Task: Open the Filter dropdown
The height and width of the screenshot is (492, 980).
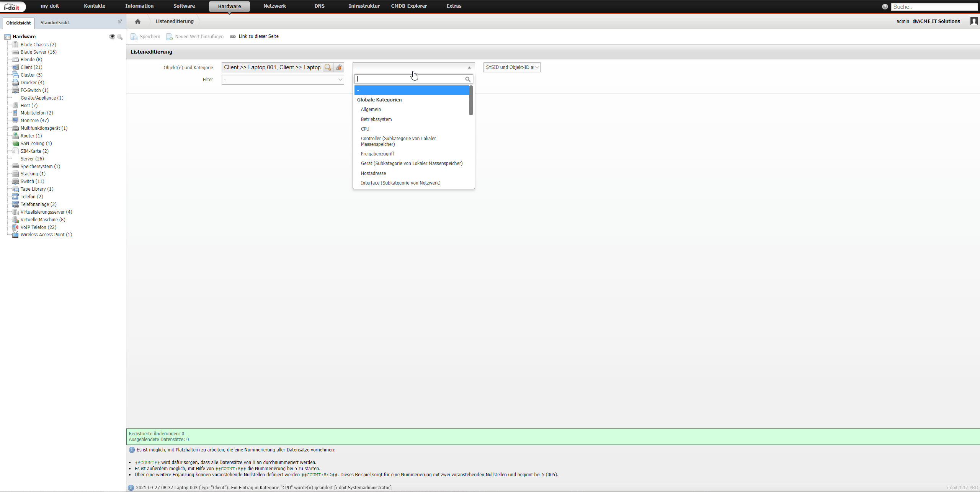Action: pos(283,80)
